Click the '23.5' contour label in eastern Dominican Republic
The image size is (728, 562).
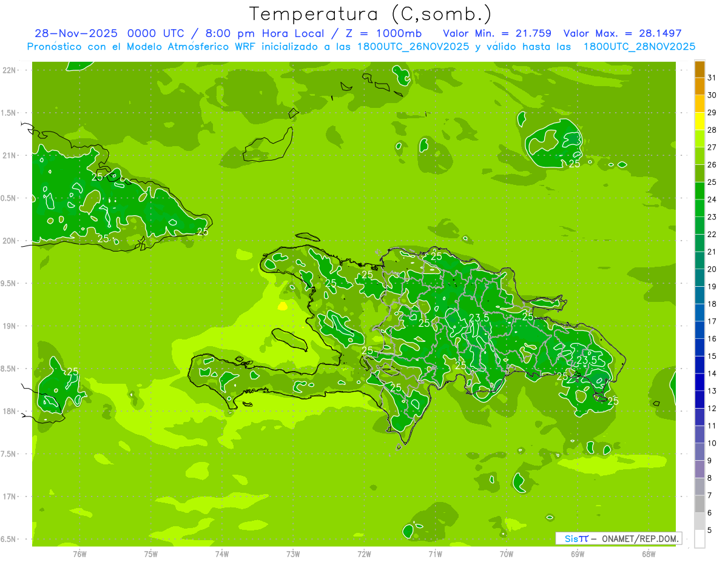point(586,360)
